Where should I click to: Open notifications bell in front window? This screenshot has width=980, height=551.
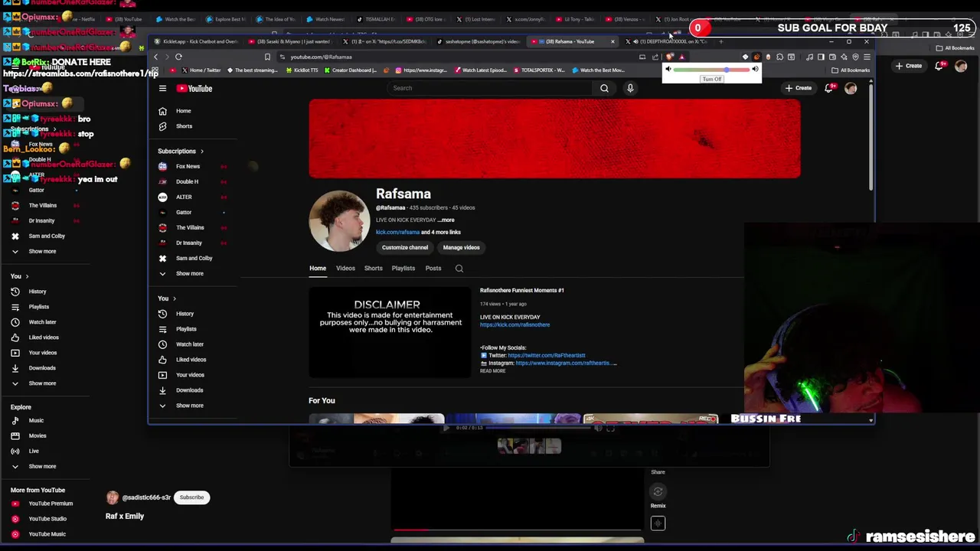coord(829,88)
